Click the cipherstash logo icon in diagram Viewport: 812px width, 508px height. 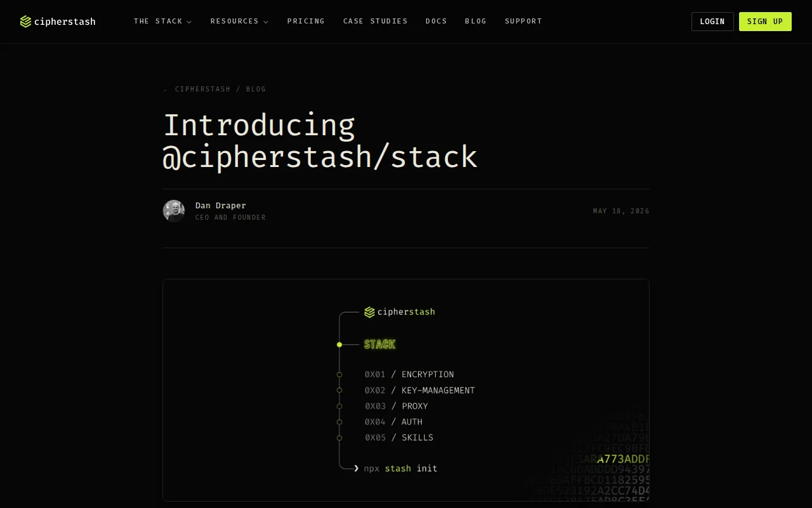pos(369,312)
